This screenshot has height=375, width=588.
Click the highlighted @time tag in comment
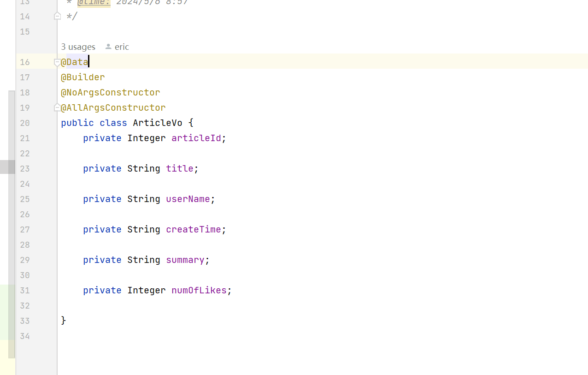[x=94, y=3]
